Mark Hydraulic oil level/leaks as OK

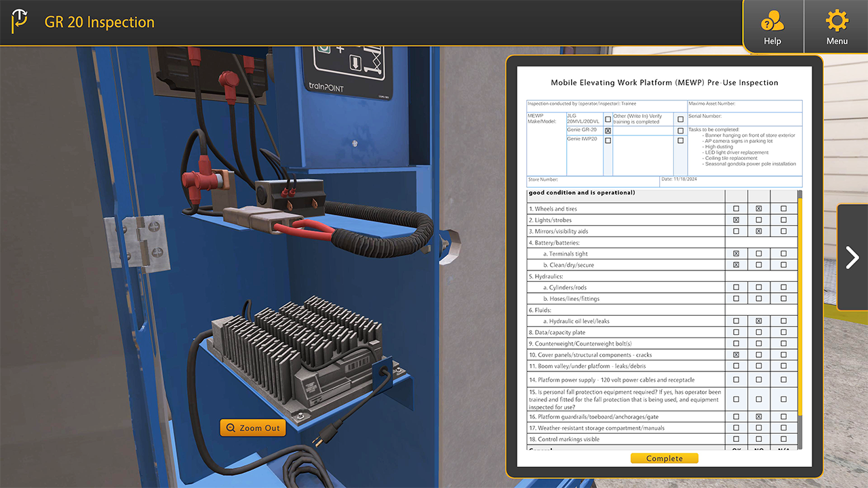tap(736, 321)
